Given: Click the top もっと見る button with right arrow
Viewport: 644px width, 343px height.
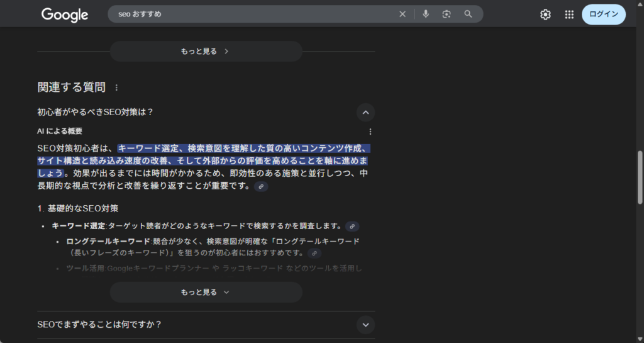Looking at the screenshot, I should tap(206, 52).
